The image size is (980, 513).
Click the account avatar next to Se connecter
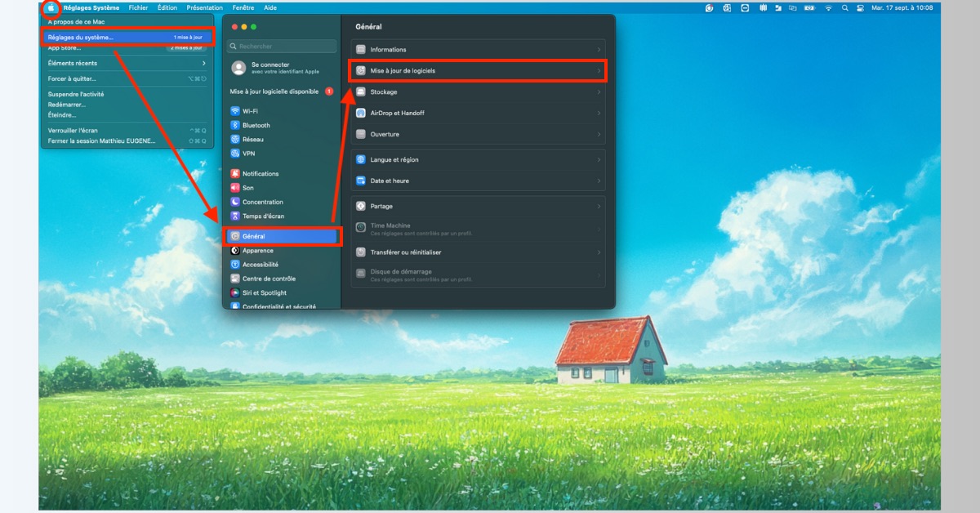(x=238, y=68)
